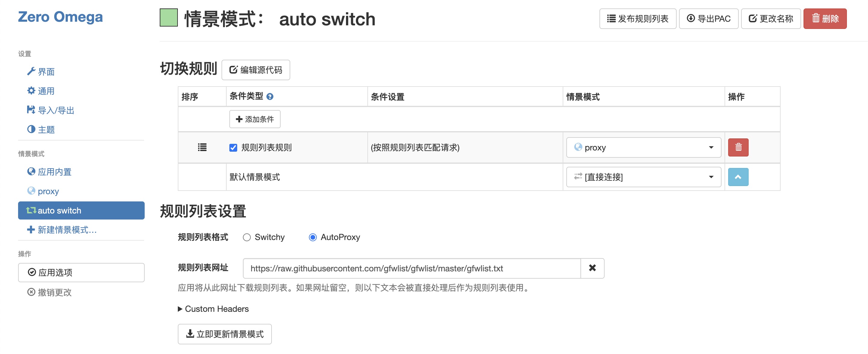Click the globe icon in proxy dropdown
Viewport: 868px width, 354px height.
(578, 147)
